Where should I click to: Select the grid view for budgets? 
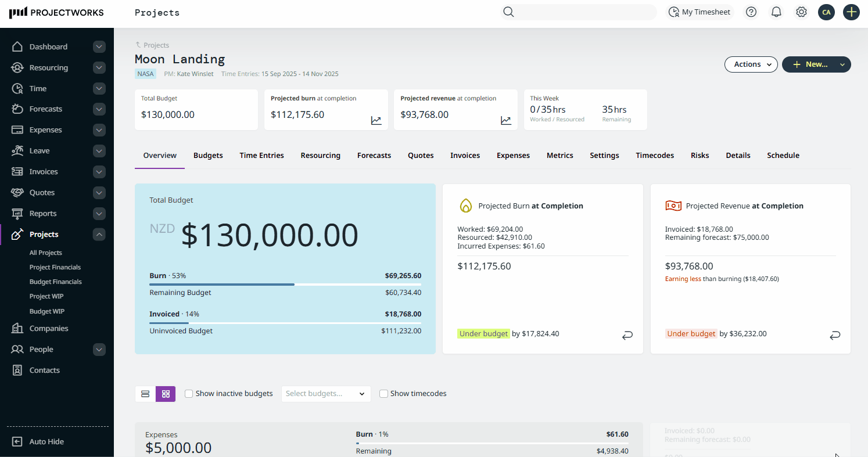point(166,393)
